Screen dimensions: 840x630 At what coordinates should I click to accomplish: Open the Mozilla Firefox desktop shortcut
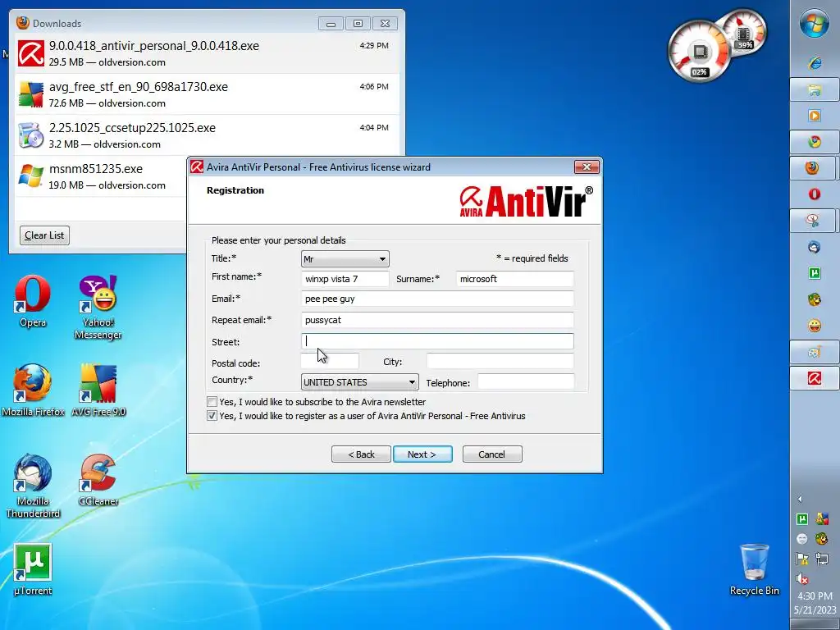[x=33, y=390]
